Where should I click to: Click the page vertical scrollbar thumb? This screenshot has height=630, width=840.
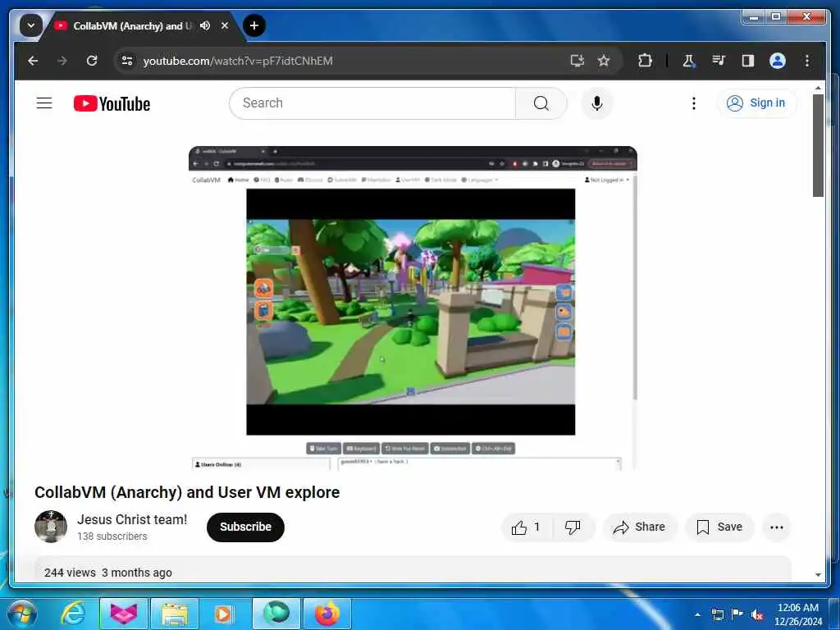pos(818,145)
